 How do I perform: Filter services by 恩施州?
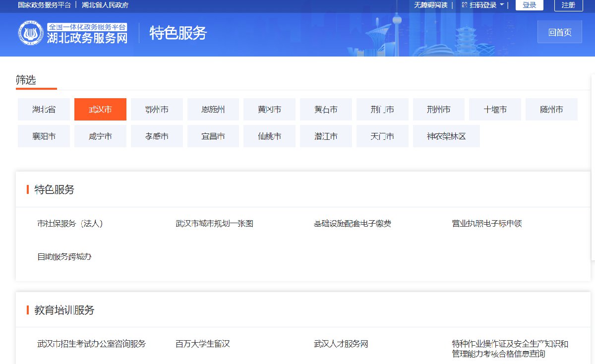coord(213,110)
